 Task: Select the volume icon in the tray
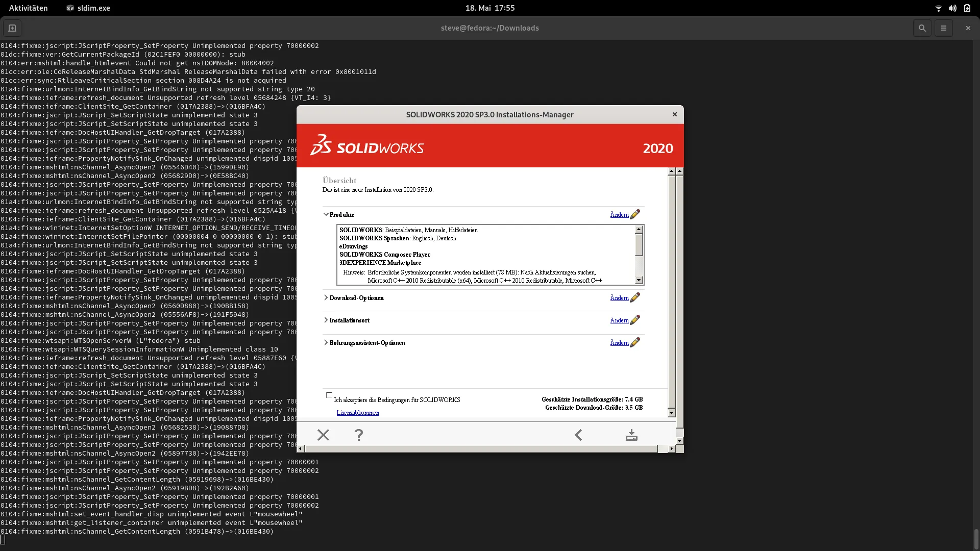(952, 8)
